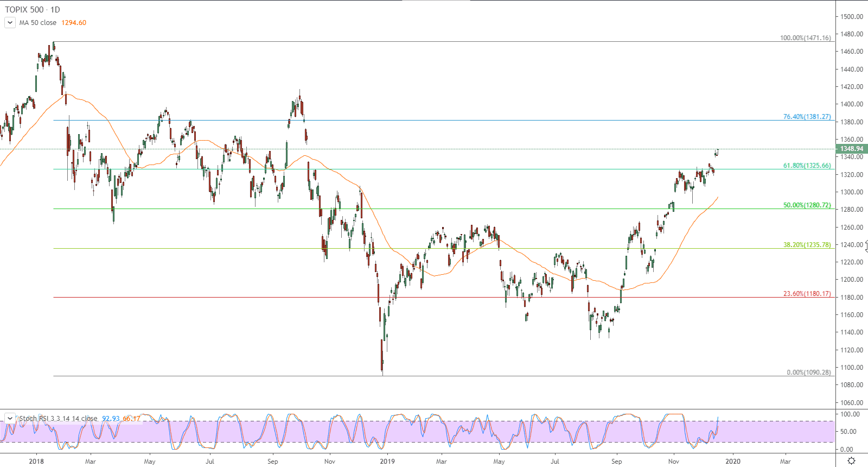This screenshot has width=868, height=467.
Task: Click 1120.00 on the price axis
Action: tap(852, 350)
